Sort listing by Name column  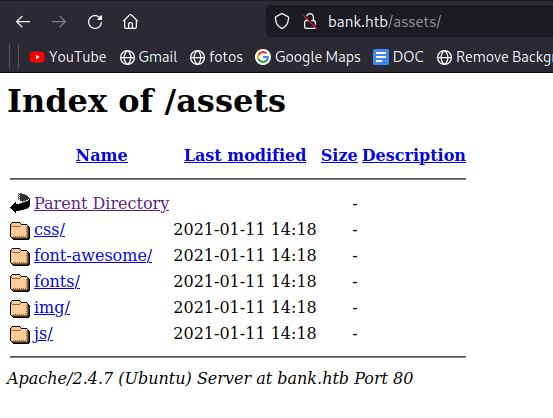[102, 155]
